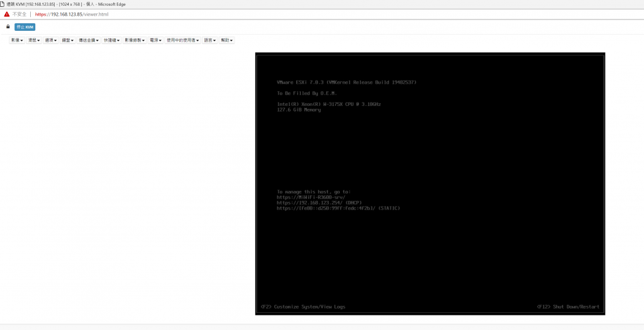The height and width of the screenshot is (330, 644).
Task: Click the address bar URL 192.168.123.85/viewer.html
Action: [x=72, y=14]
